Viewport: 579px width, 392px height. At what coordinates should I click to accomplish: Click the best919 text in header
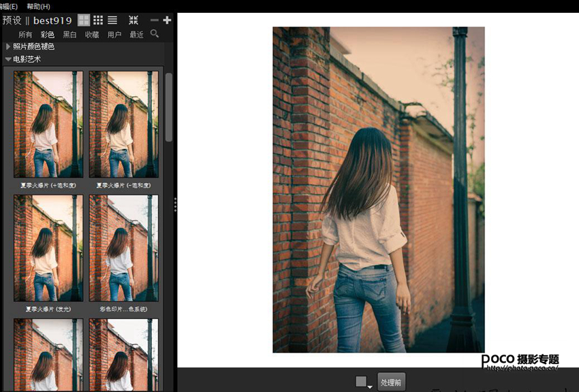[x=52, y=20]
